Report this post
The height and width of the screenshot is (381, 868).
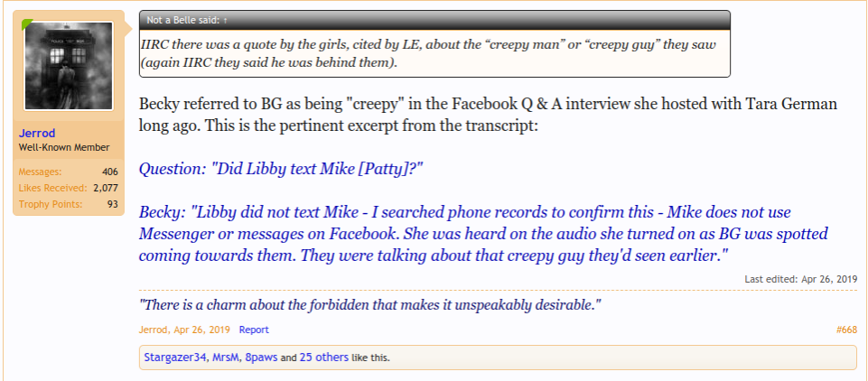tap(254, 330)
